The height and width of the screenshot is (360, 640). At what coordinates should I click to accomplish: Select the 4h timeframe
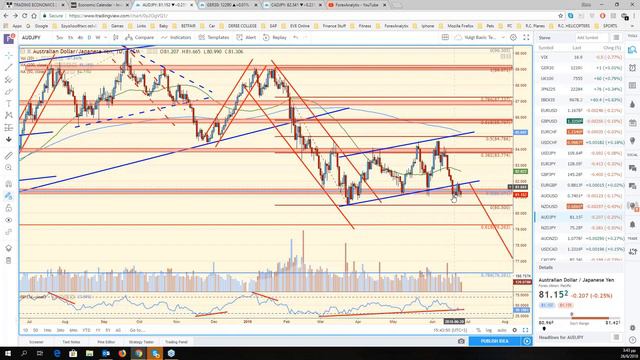click(80, 38)
